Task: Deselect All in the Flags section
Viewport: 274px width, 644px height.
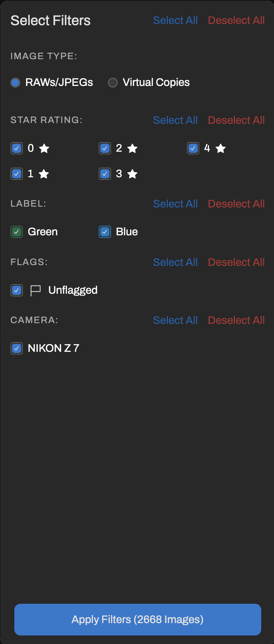Action: (236, 262)
